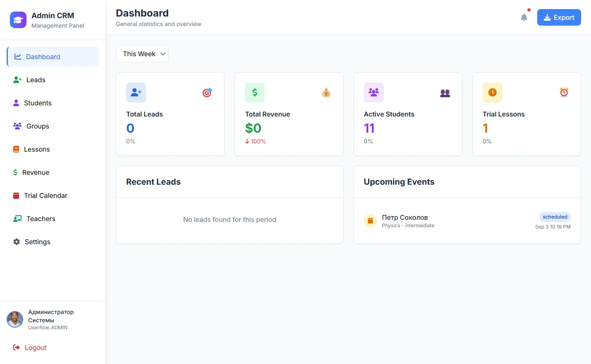591x364 pixels.
Task: Open Trial Calendar from sidebar
Action: [x=53, y=195]
